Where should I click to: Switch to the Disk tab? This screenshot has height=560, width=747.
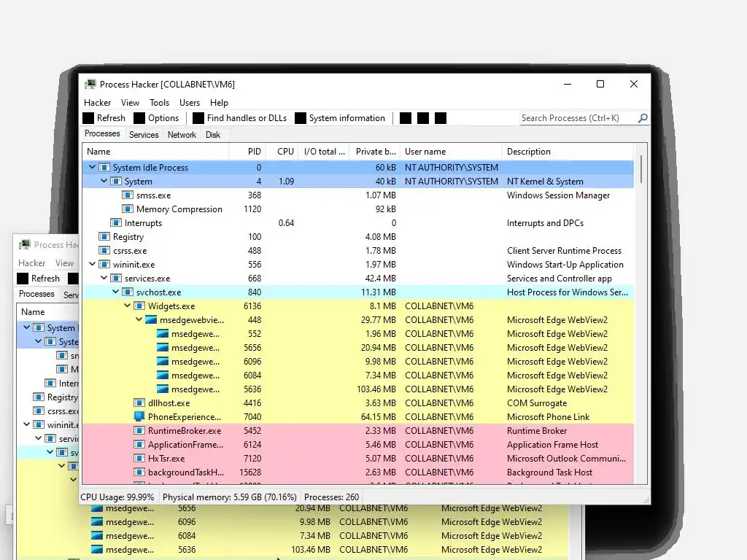pos(213,135)
